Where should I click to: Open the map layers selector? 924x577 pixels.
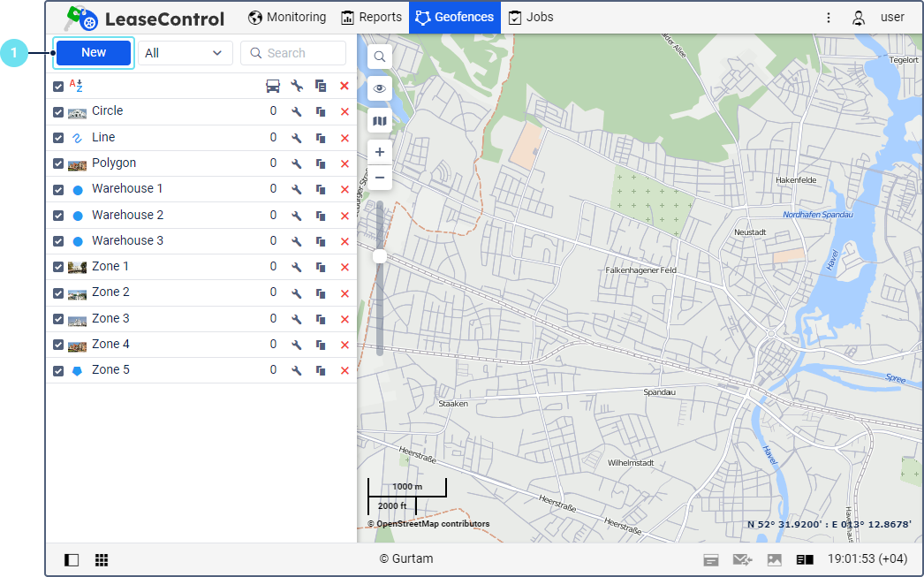[380, 121]
